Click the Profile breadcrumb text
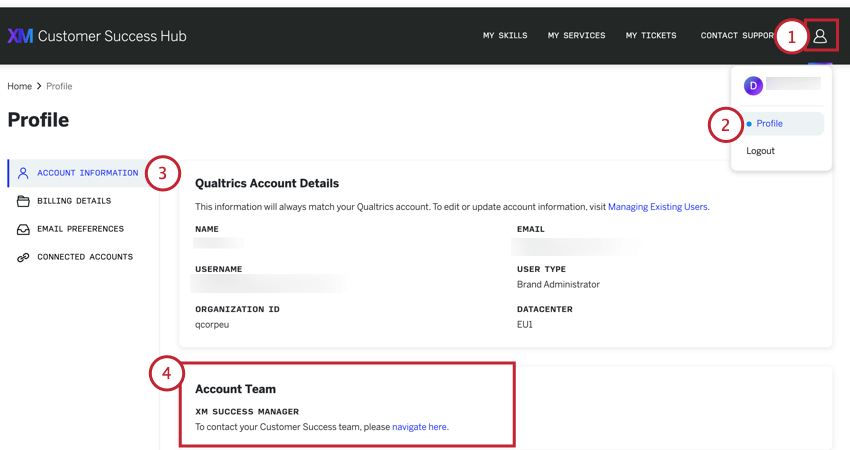Viewport: 850px width, 450px height. (59, 86)
